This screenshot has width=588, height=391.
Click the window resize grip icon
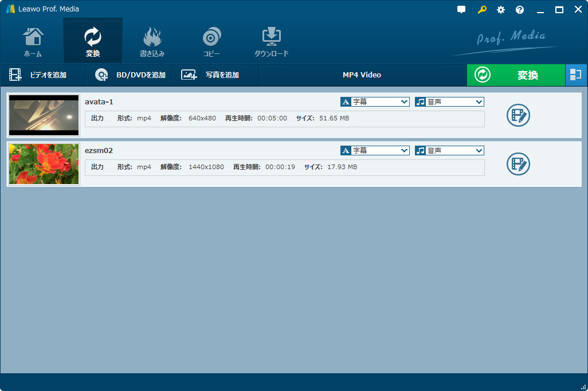pyautogui.click(x=583, y=387)
